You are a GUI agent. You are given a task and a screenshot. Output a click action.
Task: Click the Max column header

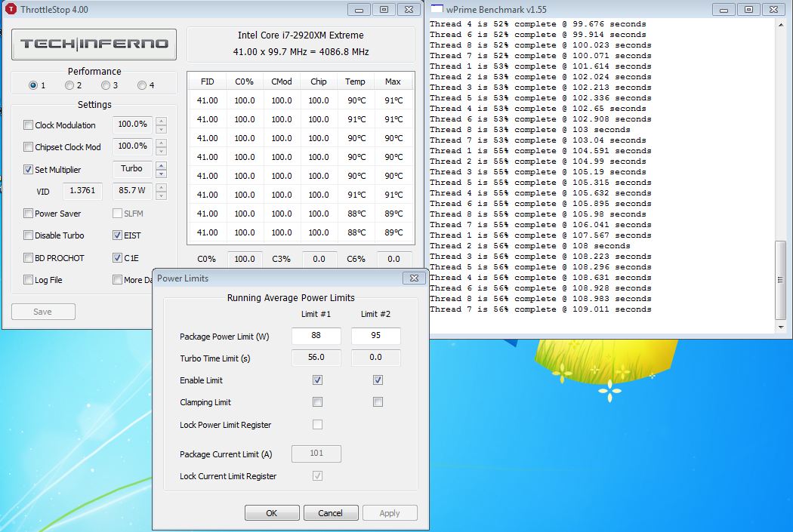click(393, 81)
